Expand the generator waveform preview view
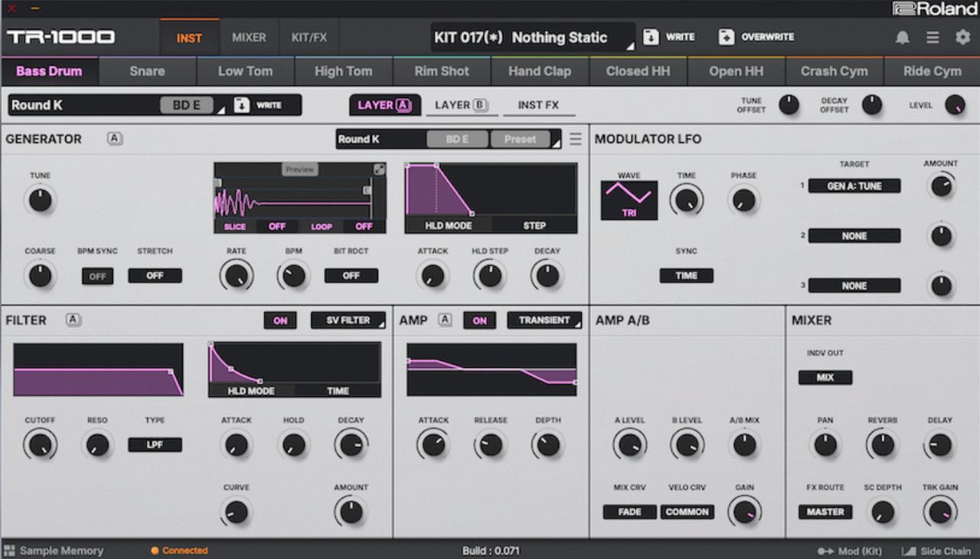The height and width of the screenshot is (559, 980). [x=379, y=169]
